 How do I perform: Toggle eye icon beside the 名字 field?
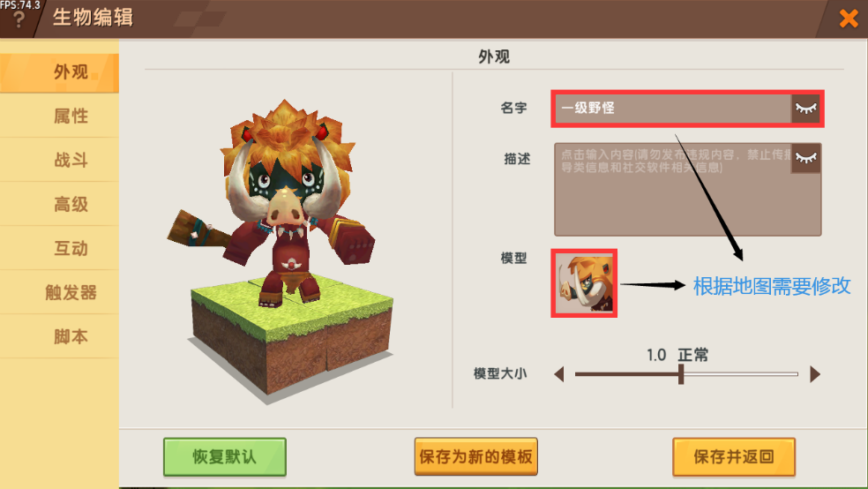(x=805, y=109)
